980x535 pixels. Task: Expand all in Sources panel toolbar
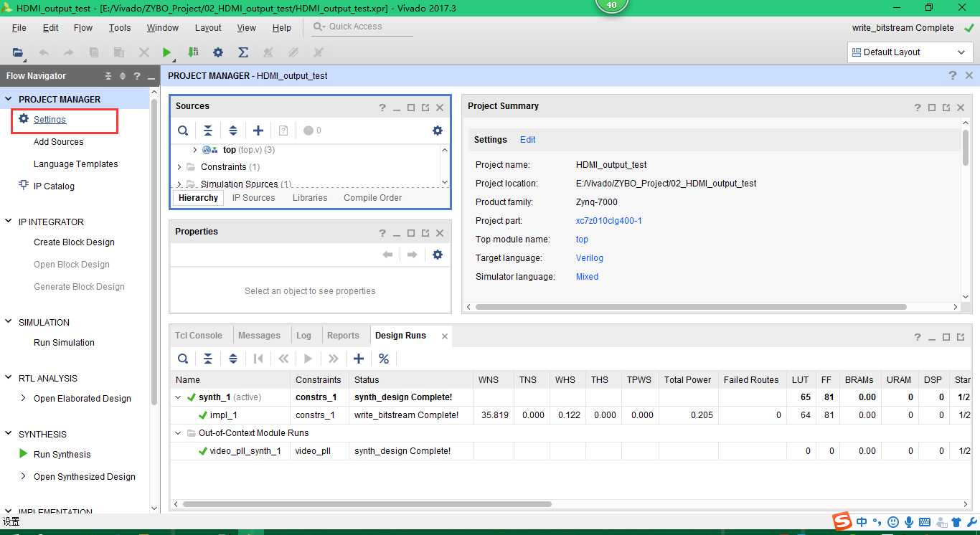click(x=233, y=131)
